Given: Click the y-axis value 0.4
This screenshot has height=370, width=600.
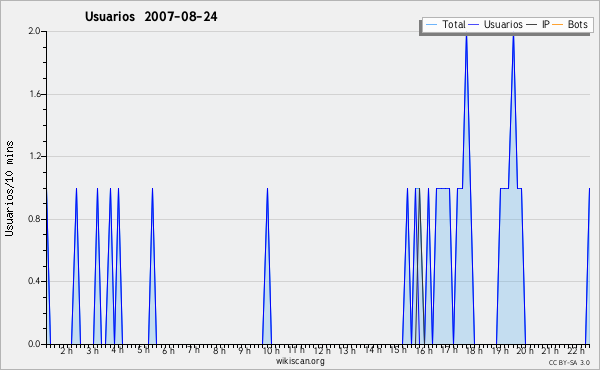Looking at the screenshot, I should (34, 281).
